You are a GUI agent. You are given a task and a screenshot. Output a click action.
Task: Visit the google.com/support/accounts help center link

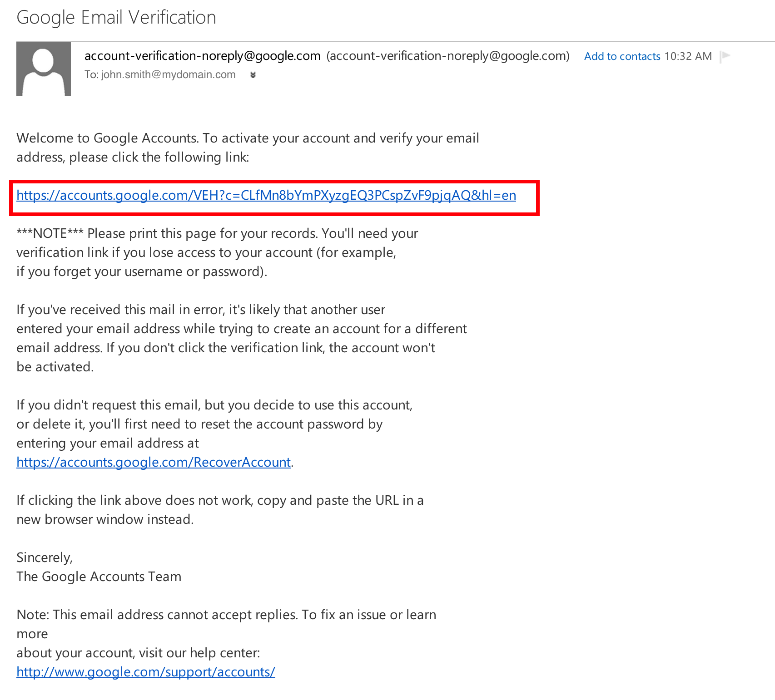click(146, 672)
